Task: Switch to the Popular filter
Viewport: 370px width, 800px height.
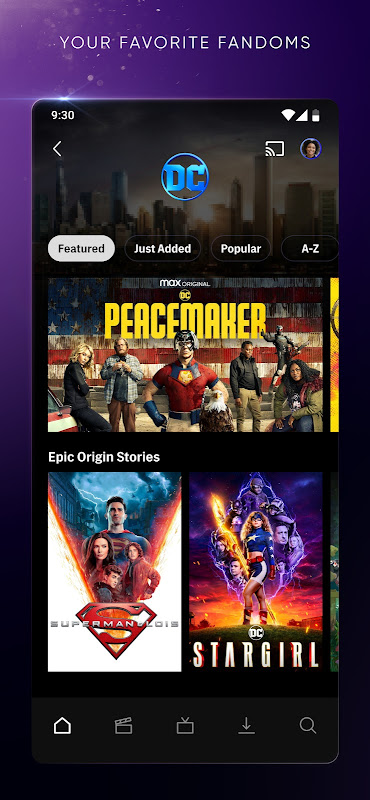Action: [240, 248]
